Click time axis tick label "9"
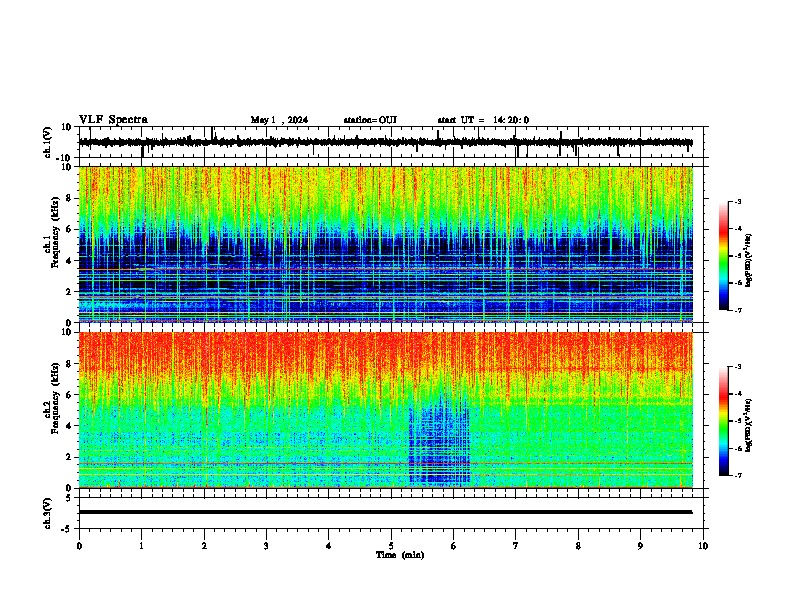 click(640, 546)
